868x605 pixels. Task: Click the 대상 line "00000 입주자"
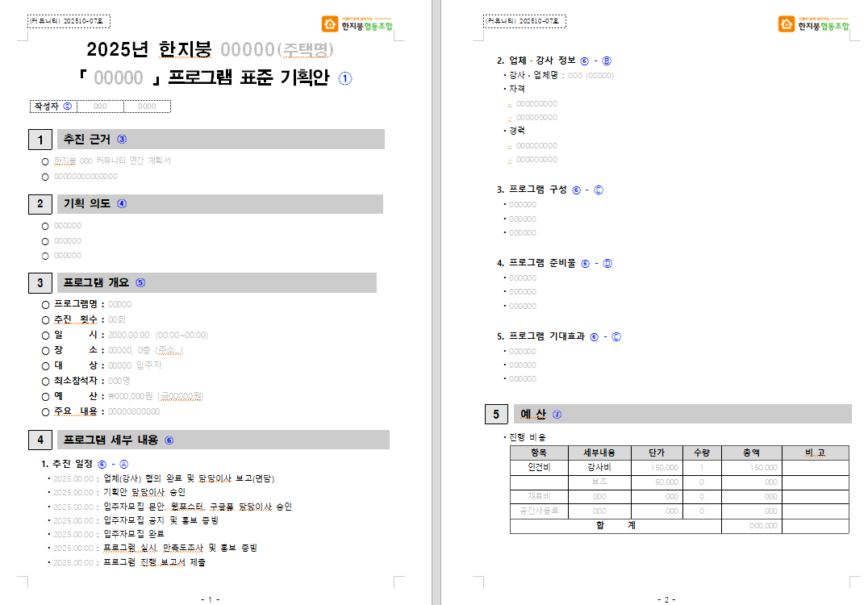(x=135, y=366)
